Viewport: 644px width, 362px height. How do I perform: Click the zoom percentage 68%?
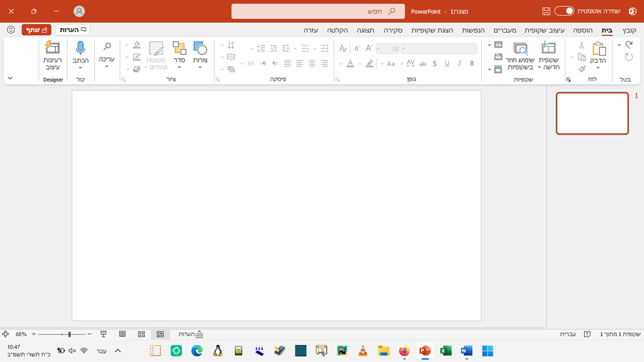[x=21, y=334]
